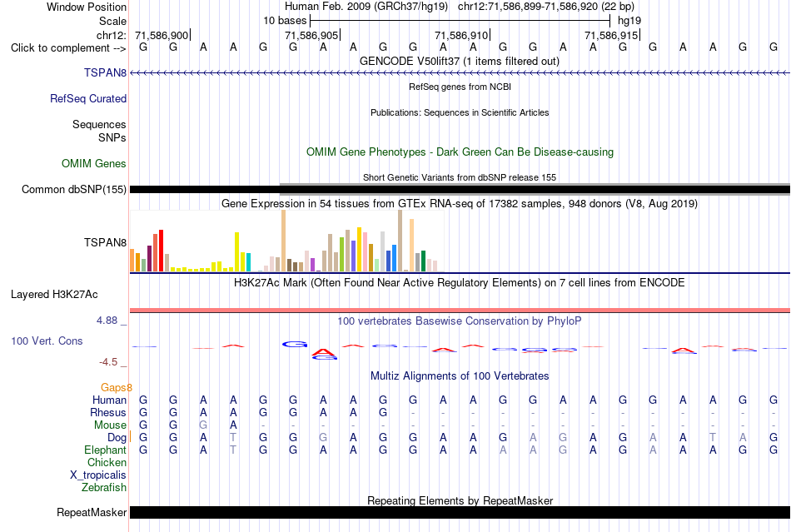The width and height of the screenshot is (791, 532).
Task: Open Common dbSNP(155) track label
Action: (74, 189)
